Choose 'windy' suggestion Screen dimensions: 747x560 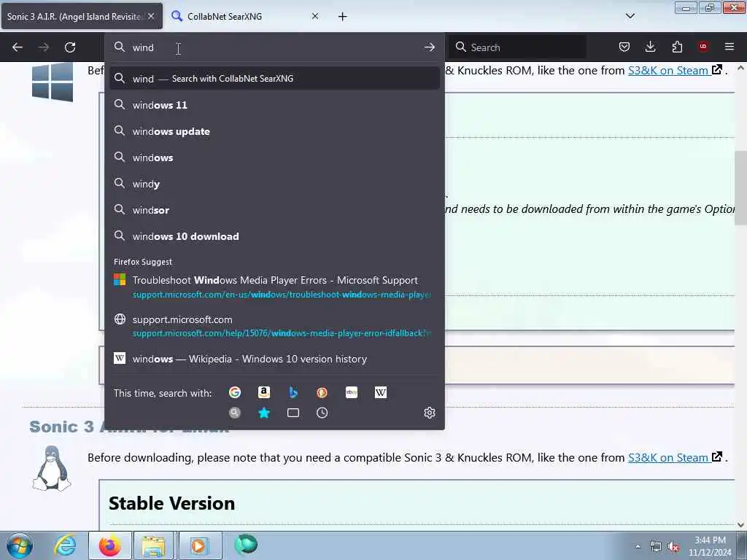tap(274, 184)
